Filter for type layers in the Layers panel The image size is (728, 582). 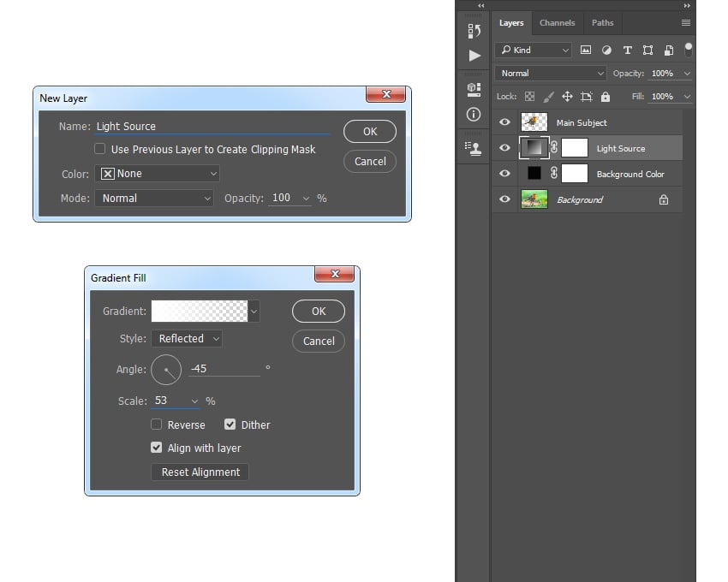(628, 50)
